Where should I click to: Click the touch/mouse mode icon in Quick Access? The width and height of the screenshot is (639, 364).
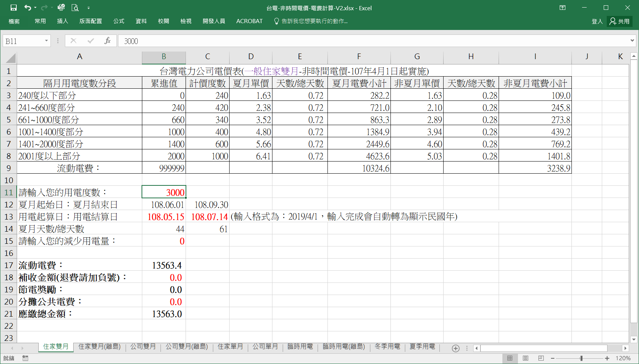point(61,8)
